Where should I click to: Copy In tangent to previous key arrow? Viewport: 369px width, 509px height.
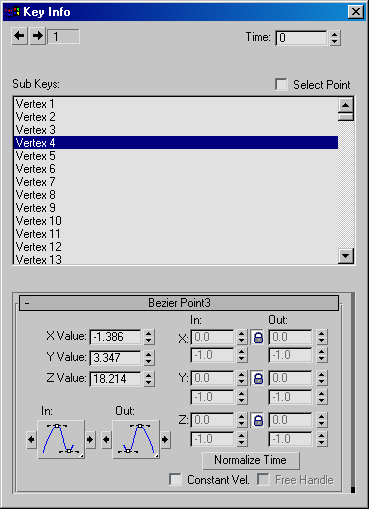(31, 440)
